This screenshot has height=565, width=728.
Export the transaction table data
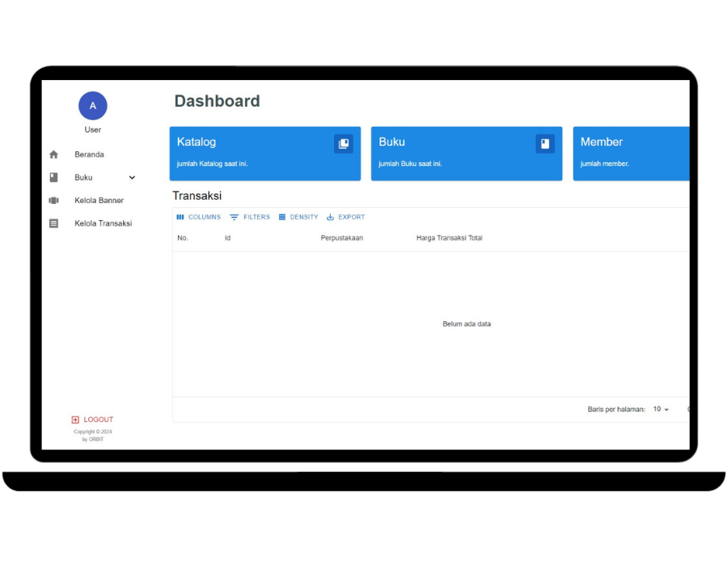pos(345,217)
